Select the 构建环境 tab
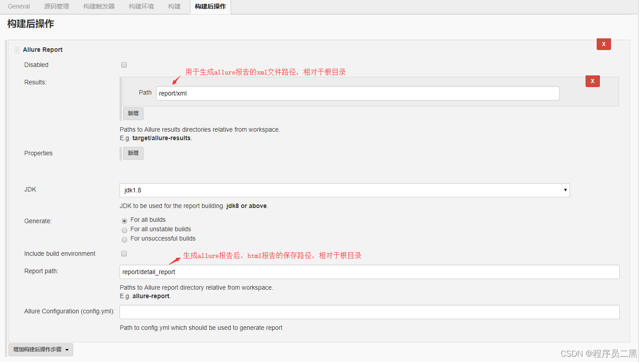The width and height of the screenshot is (644, 362). [141, 7]
